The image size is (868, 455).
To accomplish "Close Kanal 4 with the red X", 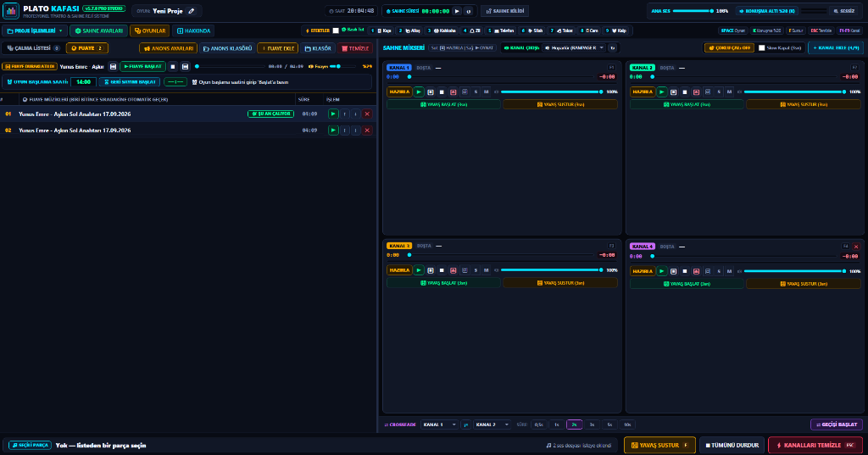I will point(856,247).
